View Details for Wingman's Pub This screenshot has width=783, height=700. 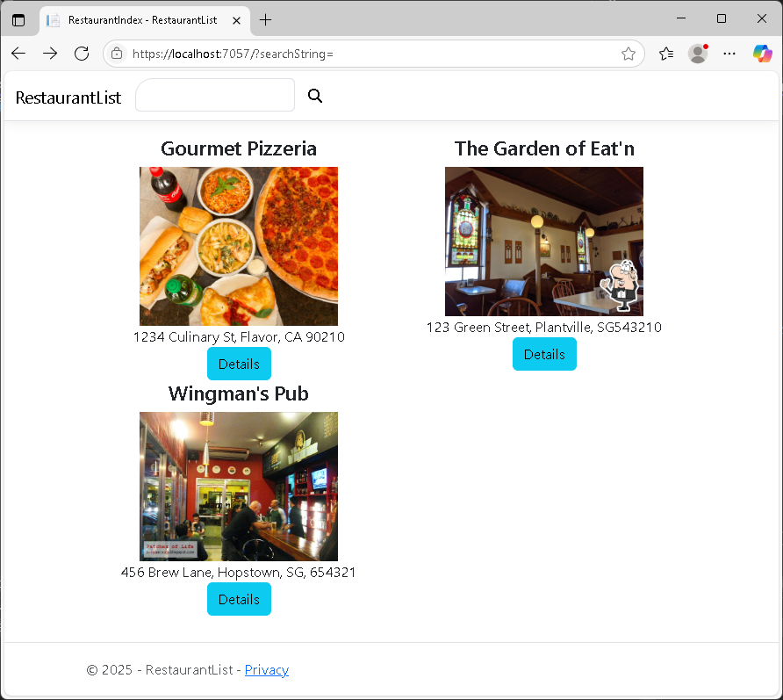tap(239, 599)
